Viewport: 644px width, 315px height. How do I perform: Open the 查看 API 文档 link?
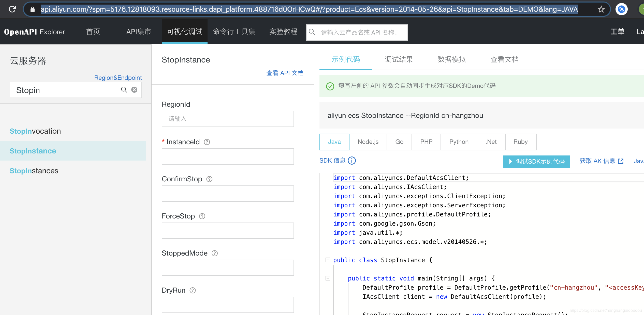[x=285, y=73]
